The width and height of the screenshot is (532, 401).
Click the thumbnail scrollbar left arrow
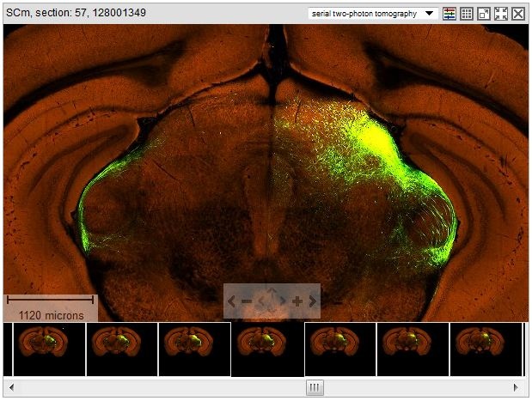[11, 387]
